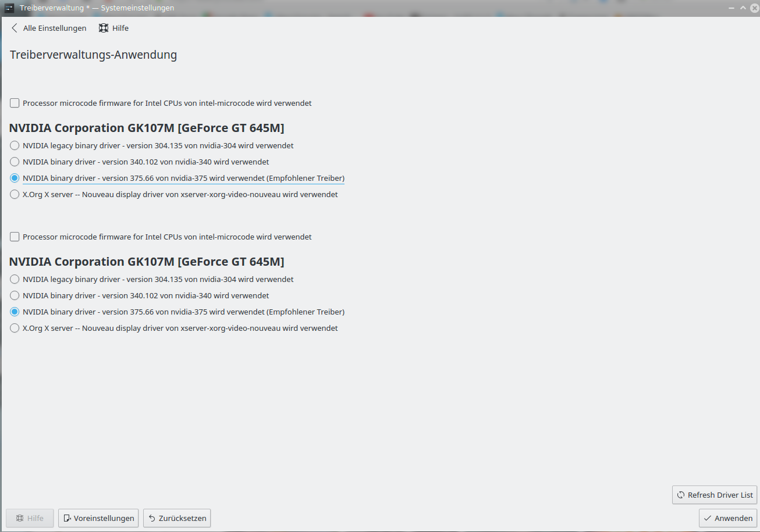This screenshot has height=532, width=760.
Task: Select nvidia-304 legacy driver in the upper list
Action: click(x=15, y=145)
